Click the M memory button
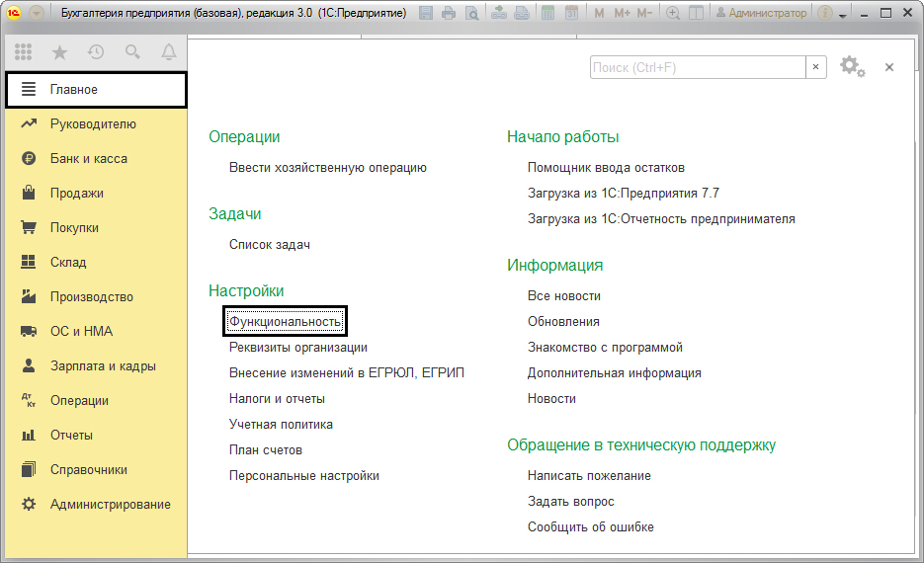The height and width of the screenshot is (563, 924). tap(599, 13)
